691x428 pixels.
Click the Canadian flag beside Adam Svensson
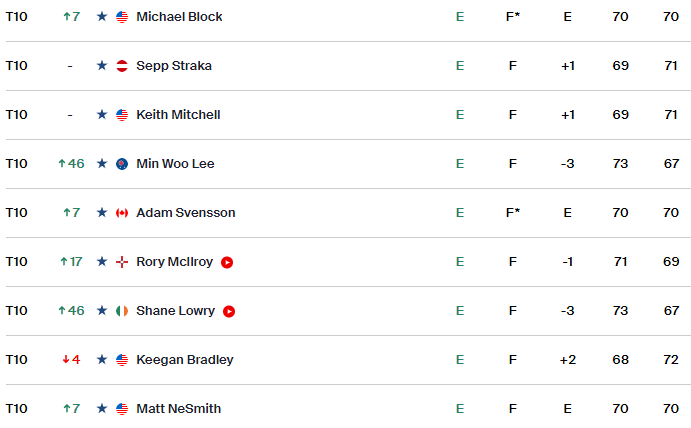122,213
